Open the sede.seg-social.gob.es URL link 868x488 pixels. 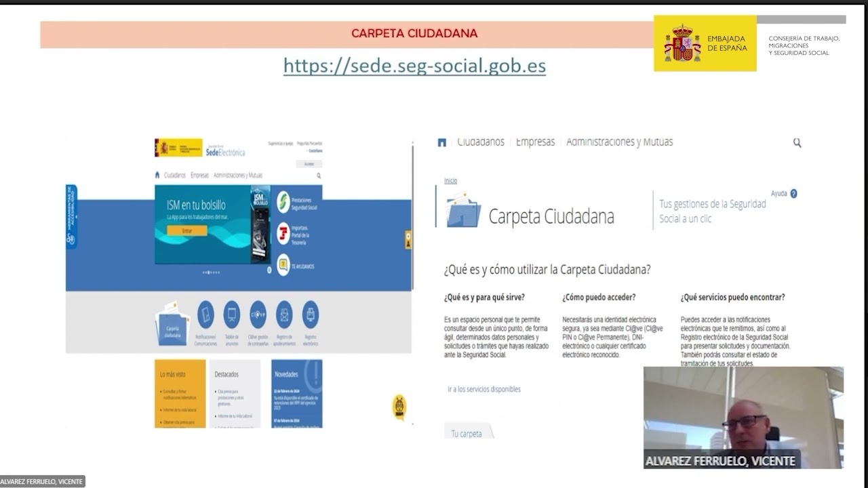pyautogui.click(x=414, y=66)
